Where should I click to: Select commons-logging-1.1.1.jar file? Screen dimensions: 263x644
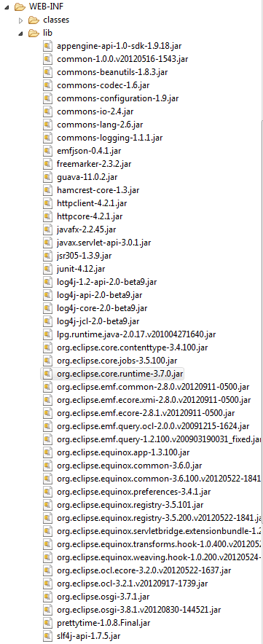point(110,138)
